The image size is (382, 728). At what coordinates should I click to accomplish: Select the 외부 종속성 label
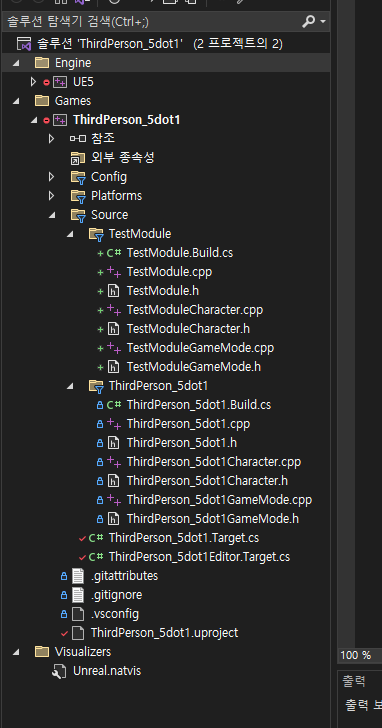point(123,157)
